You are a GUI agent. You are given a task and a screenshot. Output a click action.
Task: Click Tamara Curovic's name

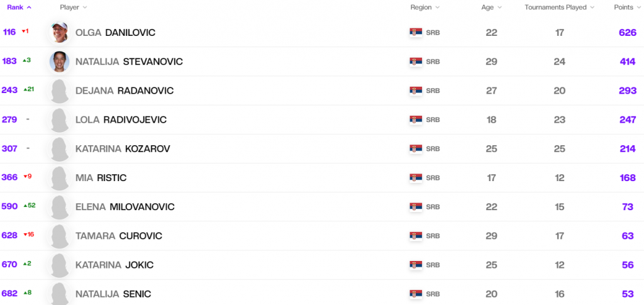coord(118,236)
